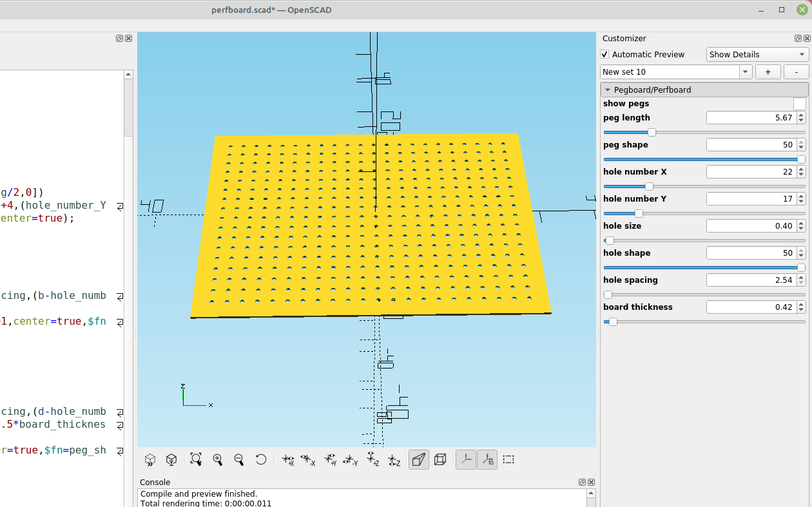Close the Console panel
The width and height of the screenshot is (812, 507).
pos(591,481)
